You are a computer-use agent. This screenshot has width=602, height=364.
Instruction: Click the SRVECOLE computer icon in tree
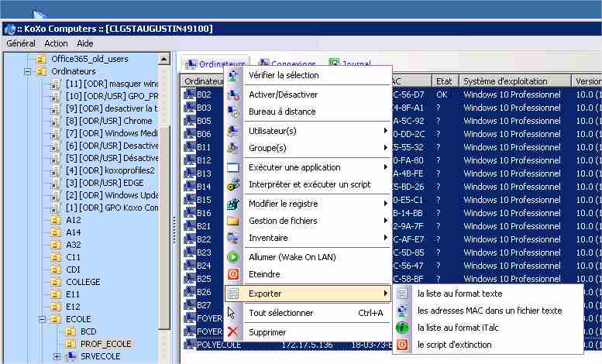(71, 356)
